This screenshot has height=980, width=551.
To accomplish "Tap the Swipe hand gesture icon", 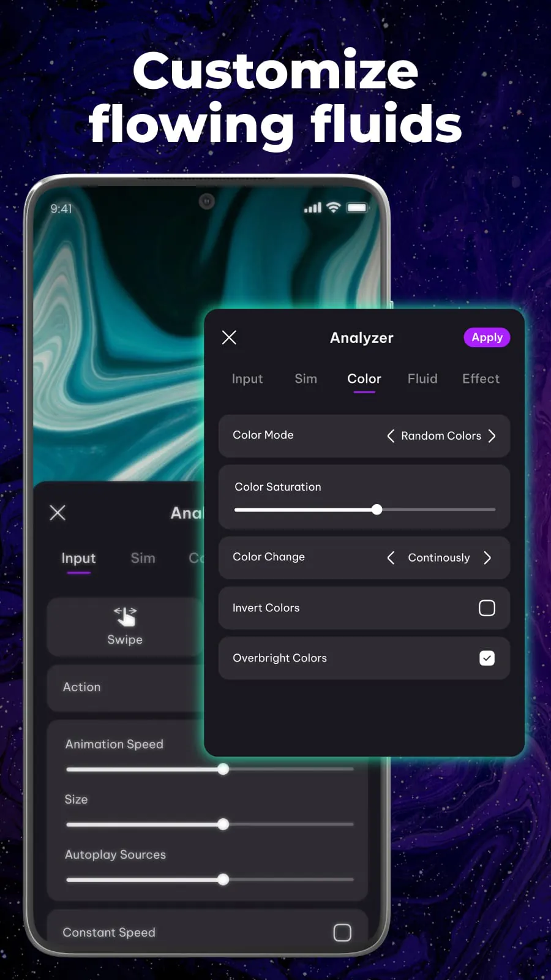I will [x=125, y=616].
